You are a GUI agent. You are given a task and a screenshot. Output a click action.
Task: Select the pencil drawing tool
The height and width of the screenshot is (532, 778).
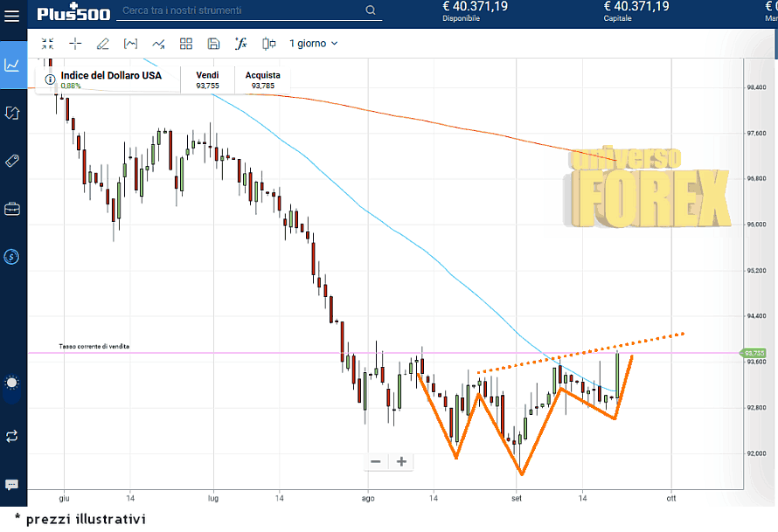tap(102, 43)
